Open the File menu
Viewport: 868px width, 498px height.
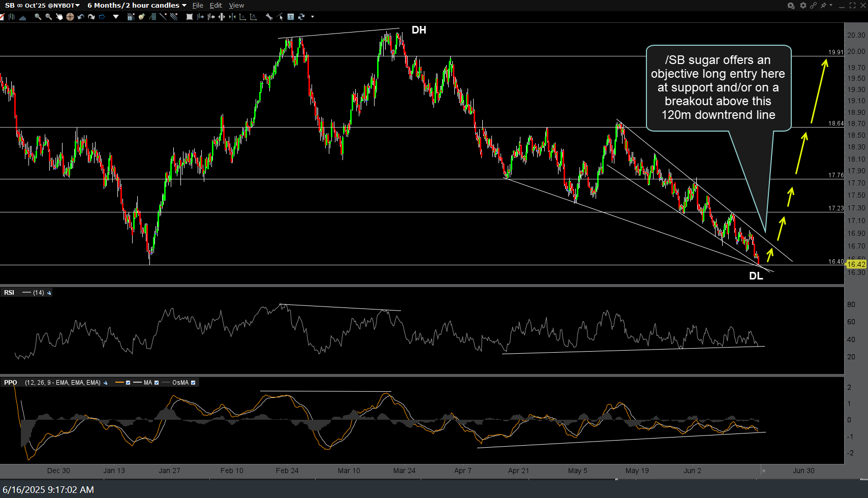[198, 6]
